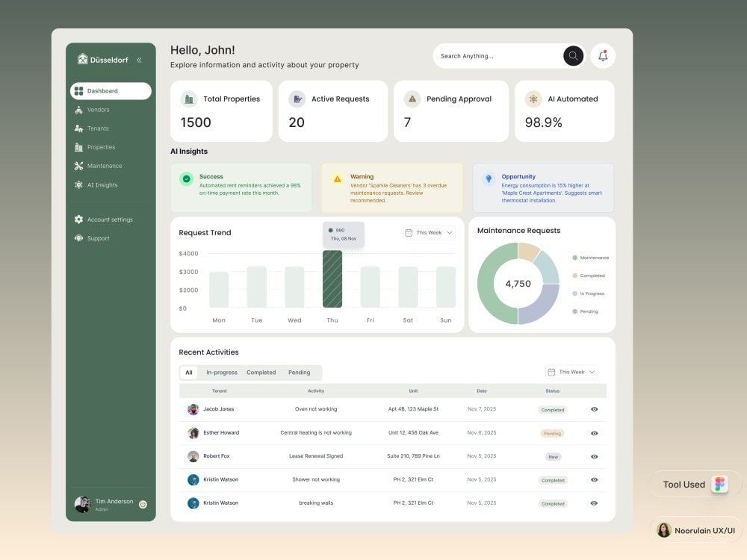This screenshot has width=747, height=560.
Task: View Jacob Jones row eye icon
Action: [594, 409]
